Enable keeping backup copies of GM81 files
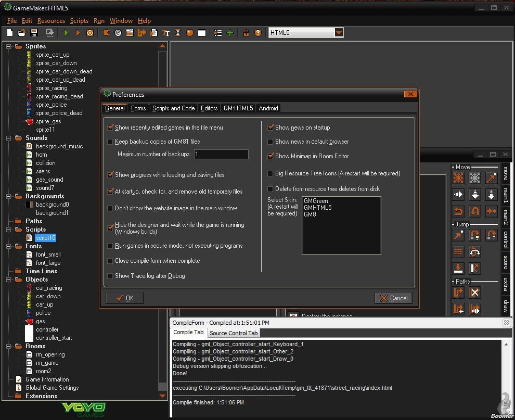515x420 pixels. [110, 142]
